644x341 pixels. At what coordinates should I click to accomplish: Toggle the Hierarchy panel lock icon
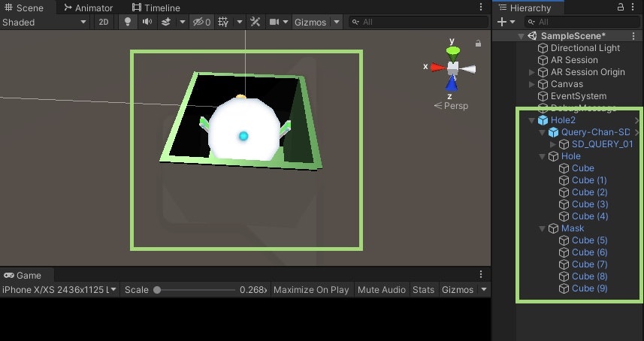click(621, 7)
